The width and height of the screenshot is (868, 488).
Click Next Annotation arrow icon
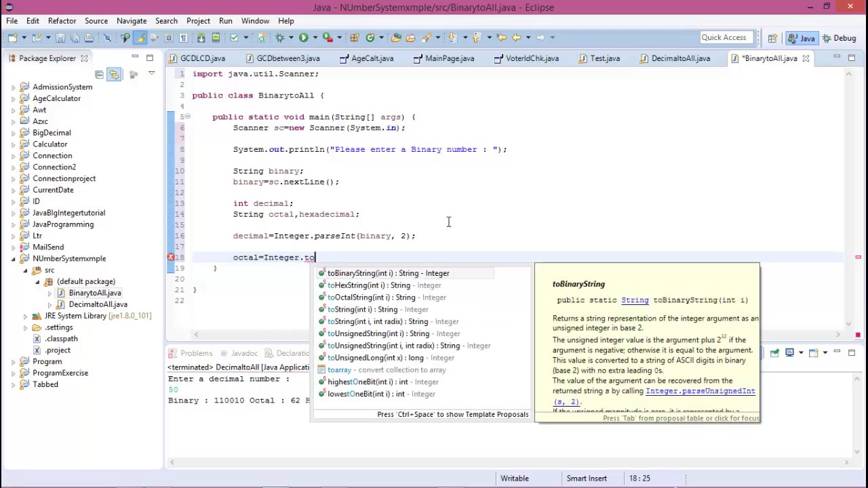(x=452, y=37)
